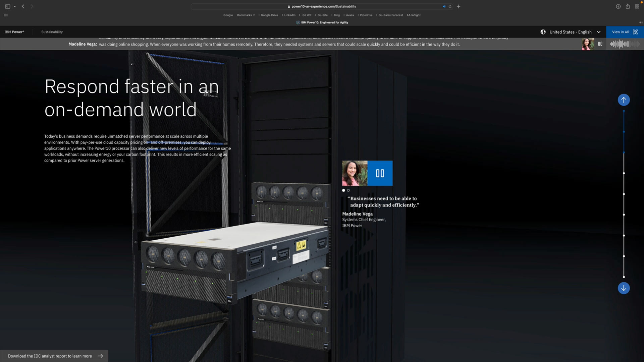Screen dimensions: 644x362
Task: Click the IBM Power brand link
Action: [14, 32]
